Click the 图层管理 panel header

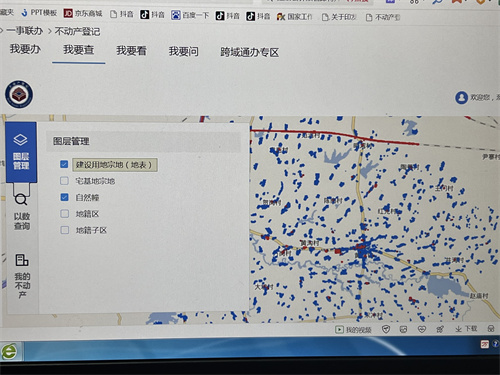pyautogui.click(x=143, y=141)
